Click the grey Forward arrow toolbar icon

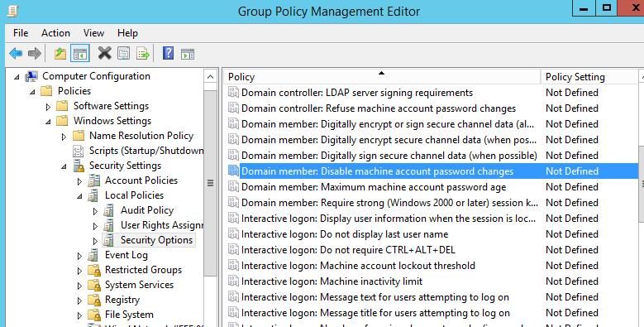pos(35,53)
